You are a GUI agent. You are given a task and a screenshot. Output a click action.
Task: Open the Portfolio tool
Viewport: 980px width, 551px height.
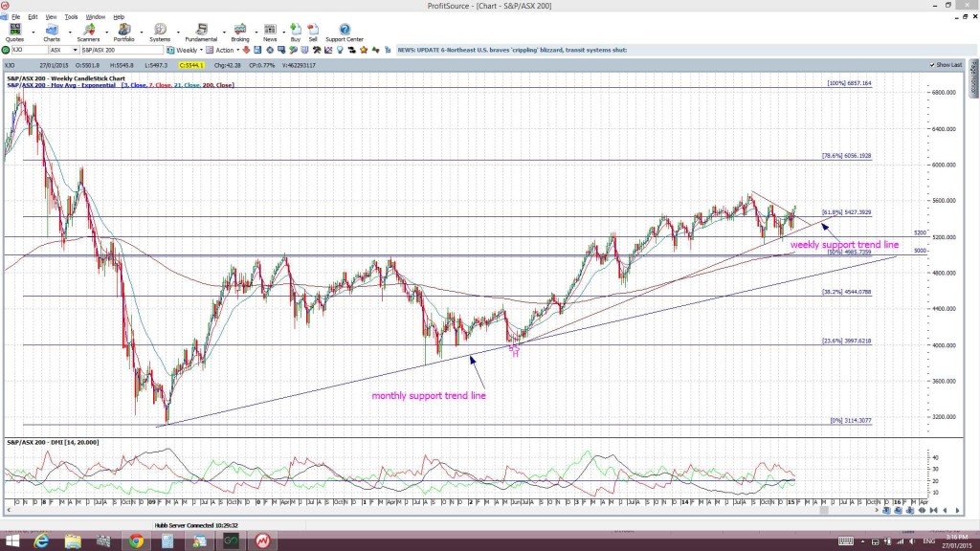(123, 33)
